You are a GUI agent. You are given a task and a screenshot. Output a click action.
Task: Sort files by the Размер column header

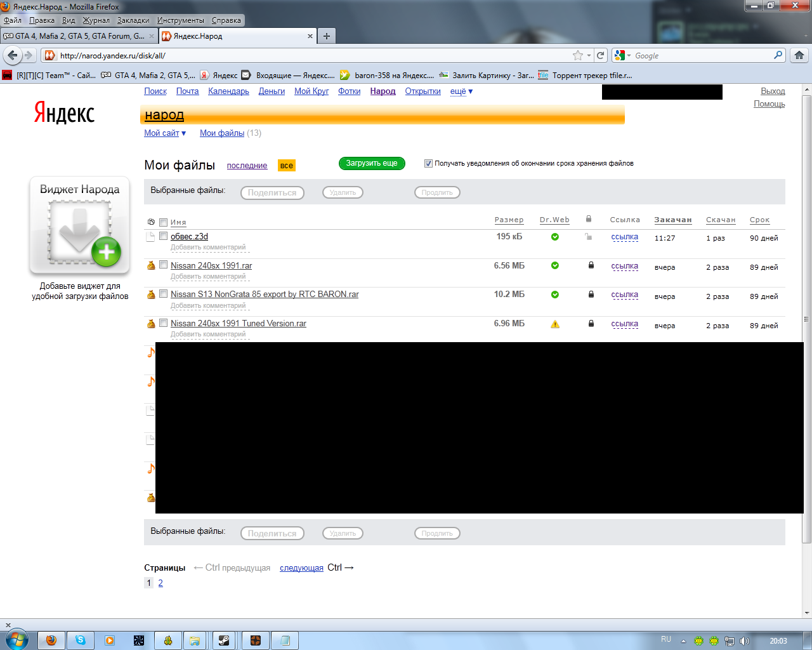coord(509,220)
